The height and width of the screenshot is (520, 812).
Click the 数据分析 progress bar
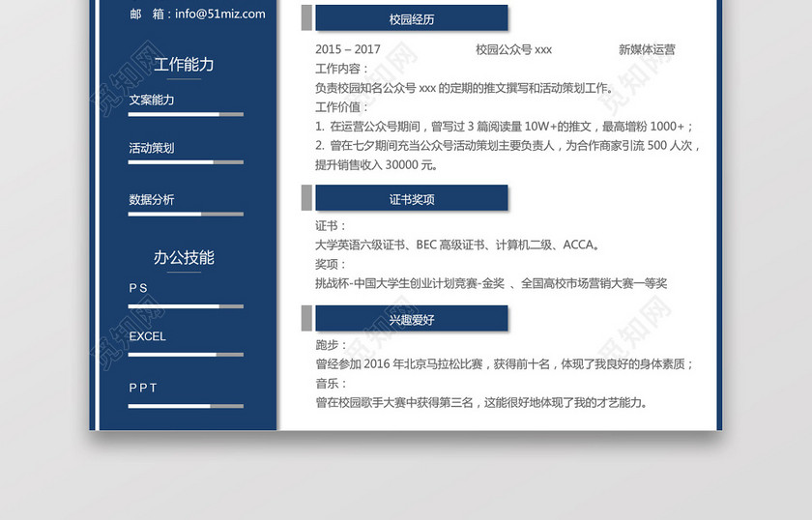pyautogui.click(x=186, y=214)
